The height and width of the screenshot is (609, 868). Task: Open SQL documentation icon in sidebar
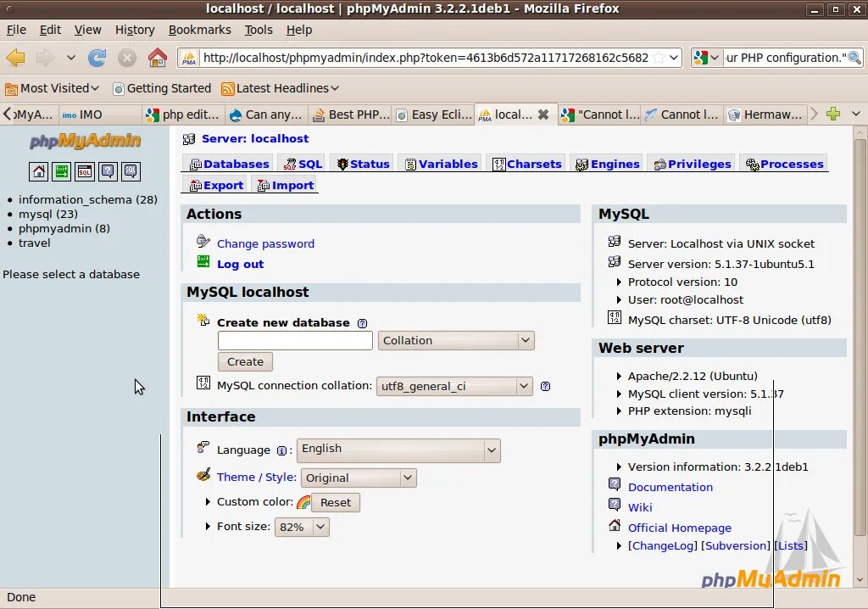click(x=131, y=172)
